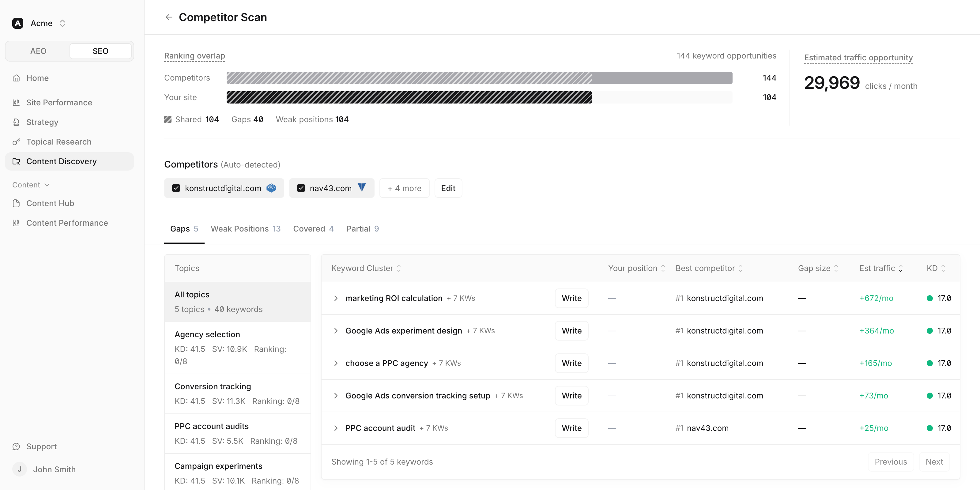Viewport: 980px width, 490px height.
Task: Expand the Google Ads experiment design cluster
Action: [336, 331]
